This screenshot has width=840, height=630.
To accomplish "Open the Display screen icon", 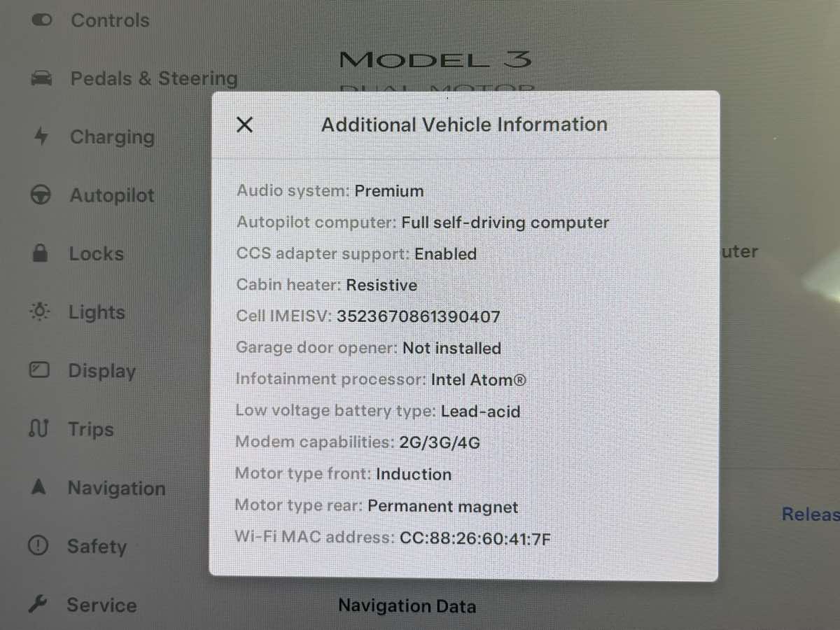I will (x=39, y=370).
